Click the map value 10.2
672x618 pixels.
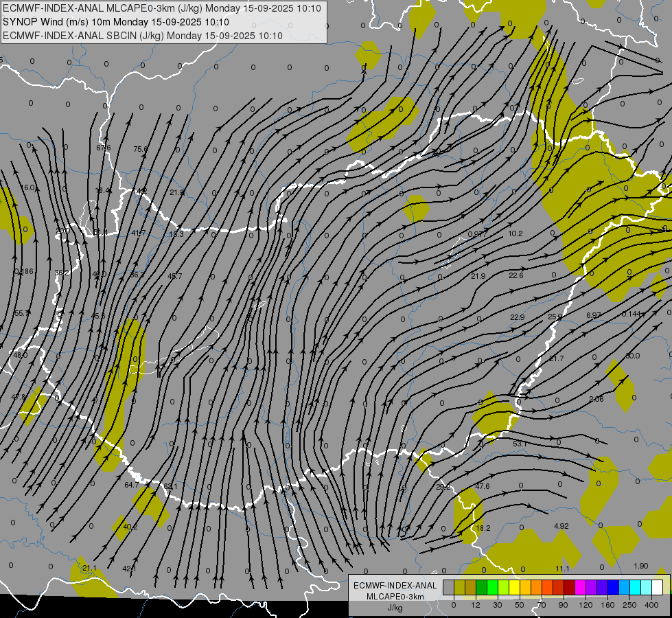pos(515,233)
